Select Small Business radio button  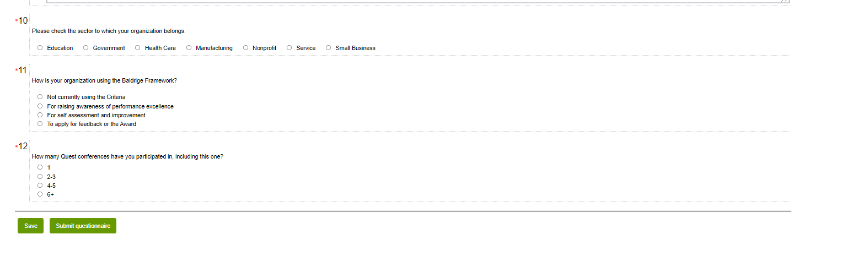[328, 48]
